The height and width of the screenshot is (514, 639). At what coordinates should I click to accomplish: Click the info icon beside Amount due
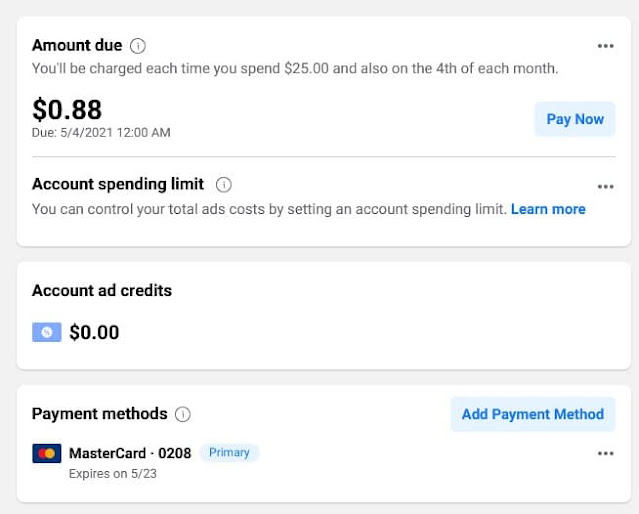(138, 46)
